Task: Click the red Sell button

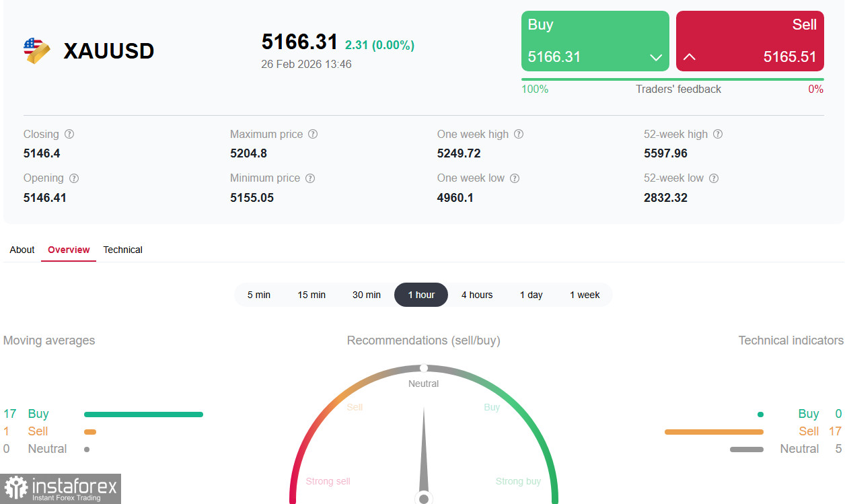Action: (x=750, y=41)
